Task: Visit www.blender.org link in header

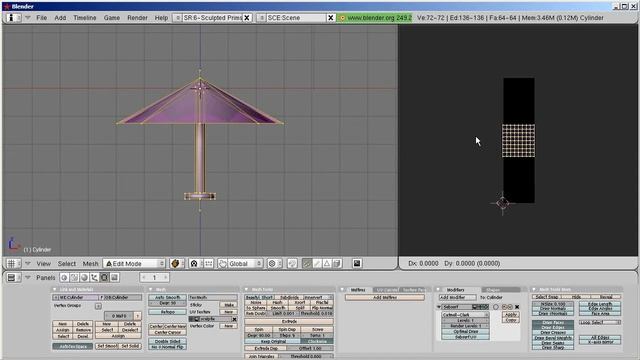Action: coord(374,18)
